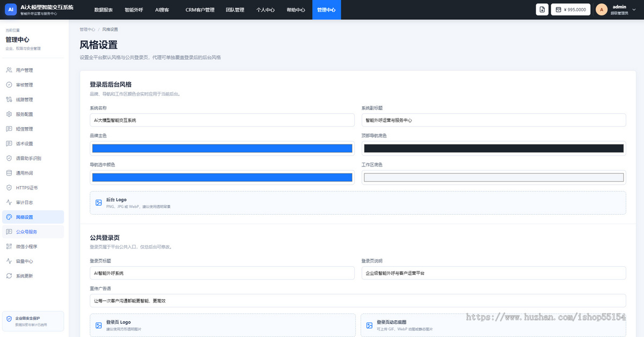
Task: Open the 工作区底色 light color swatch
Action: 494,177
